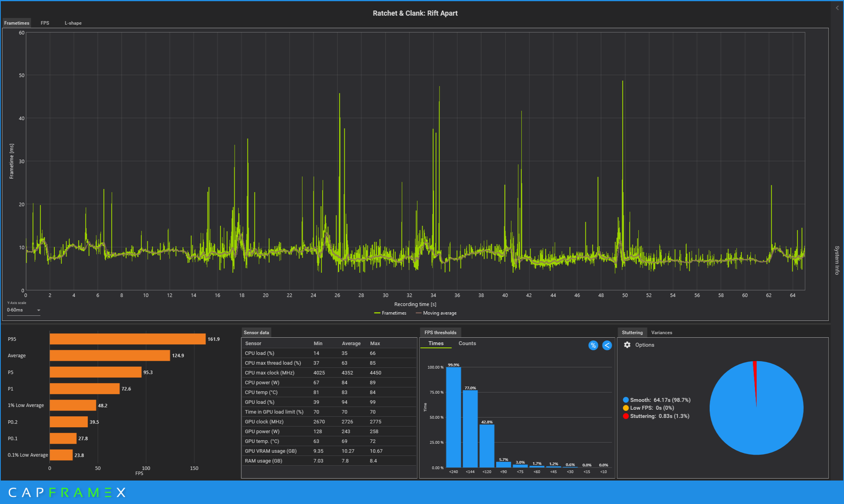Image resolution: width=844 pixels, height=504 pixels.
Task: Open the Variances tab
Action: [x=661, y=333]
